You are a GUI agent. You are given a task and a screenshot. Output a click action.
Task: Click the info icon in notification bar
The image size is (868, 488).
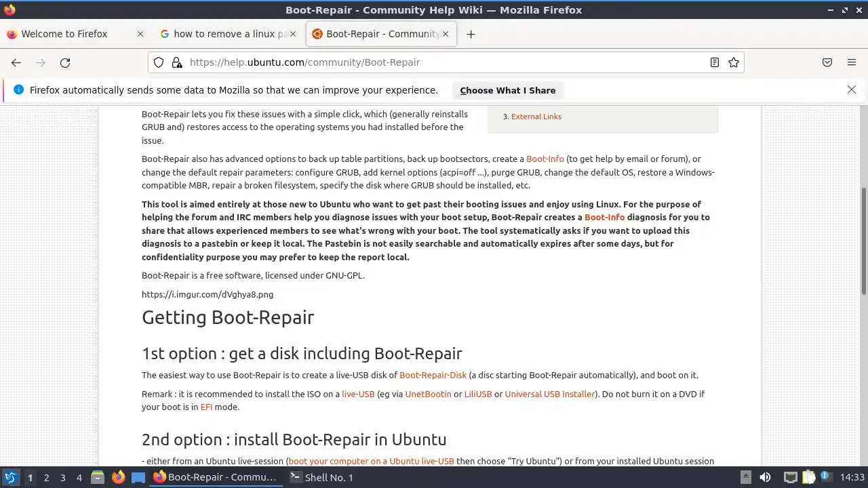pos(18,90)
